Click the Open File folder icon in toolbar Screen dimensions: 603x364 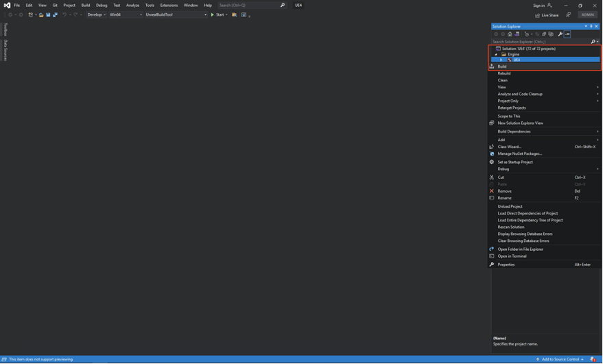[x=41, y=14]
